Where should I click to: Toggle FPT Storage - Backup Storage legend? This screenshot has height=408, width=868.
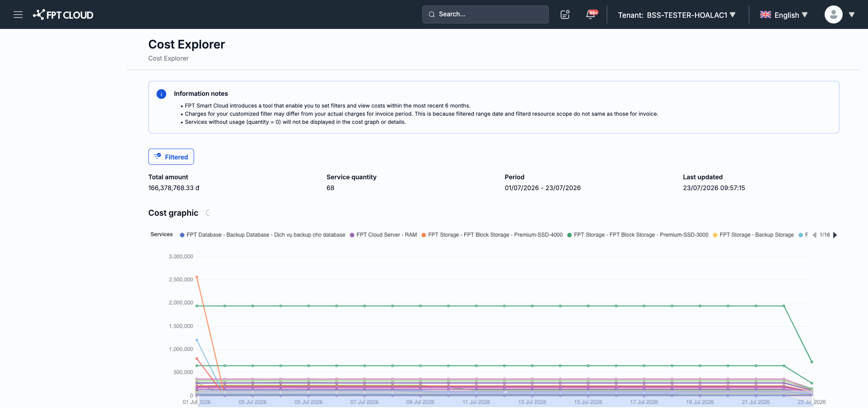click(753, 235)
